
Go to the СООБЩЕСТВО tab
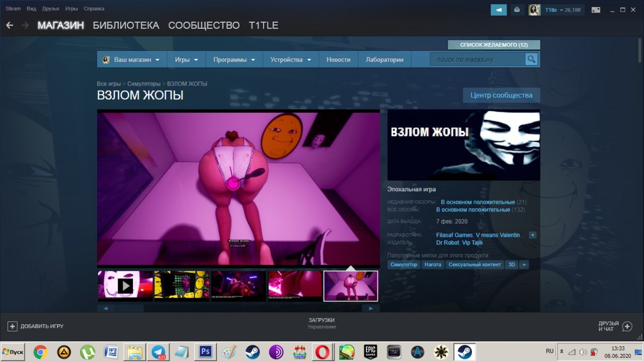[204, 25]
